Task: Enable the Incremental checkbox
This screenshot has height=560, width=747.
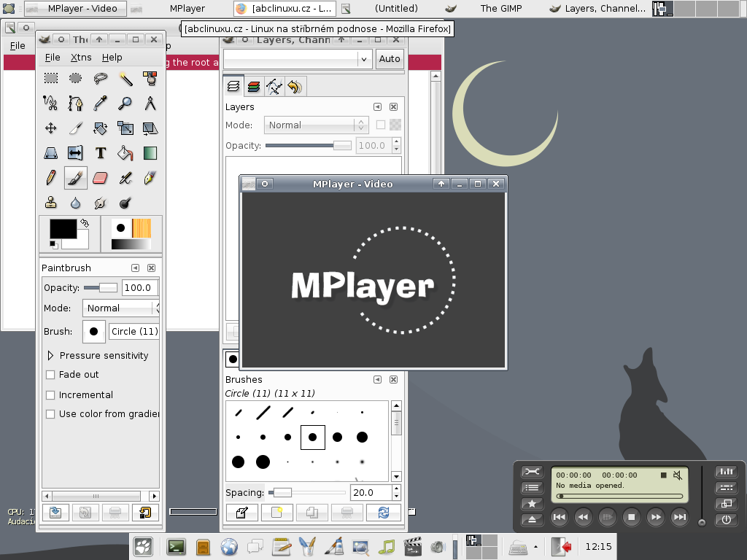Action: 50,394
